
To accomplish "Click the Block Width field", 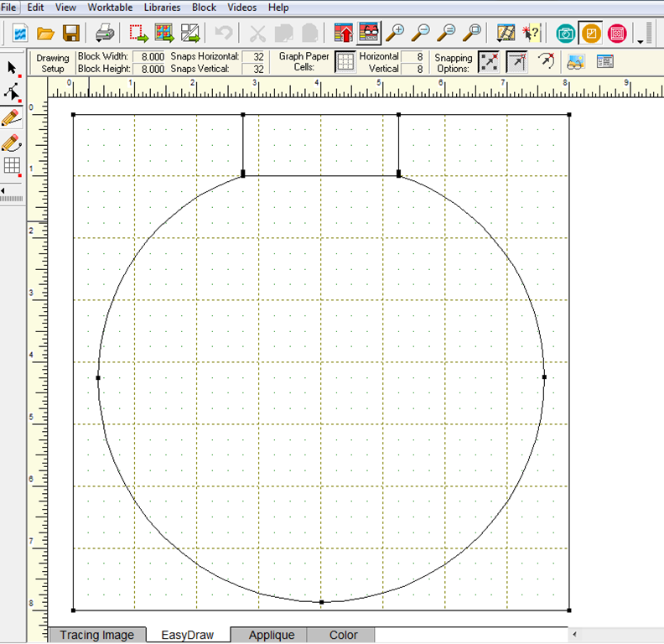I will tap(149, 57).
